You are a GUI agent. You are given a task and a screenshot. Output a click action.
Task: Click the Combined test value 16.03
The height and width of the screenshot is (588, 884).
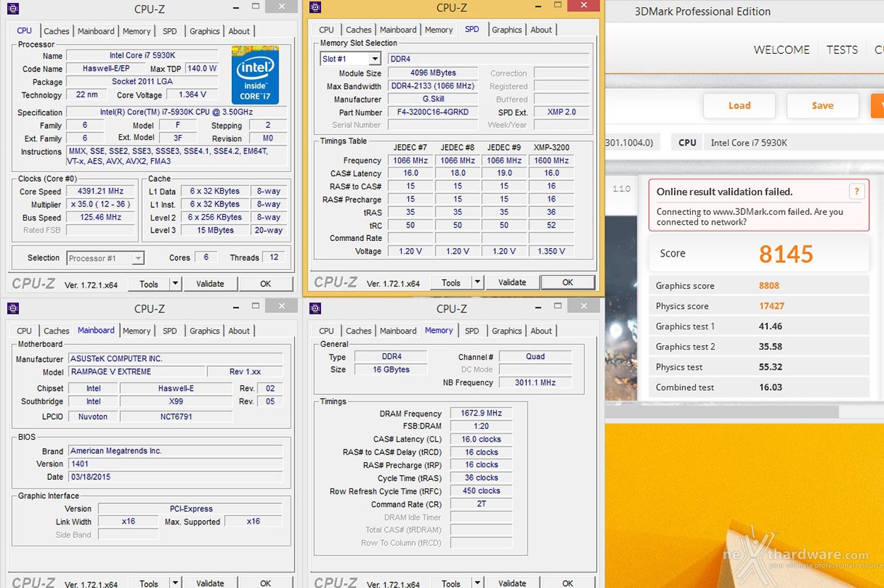[x=769, y=388]
